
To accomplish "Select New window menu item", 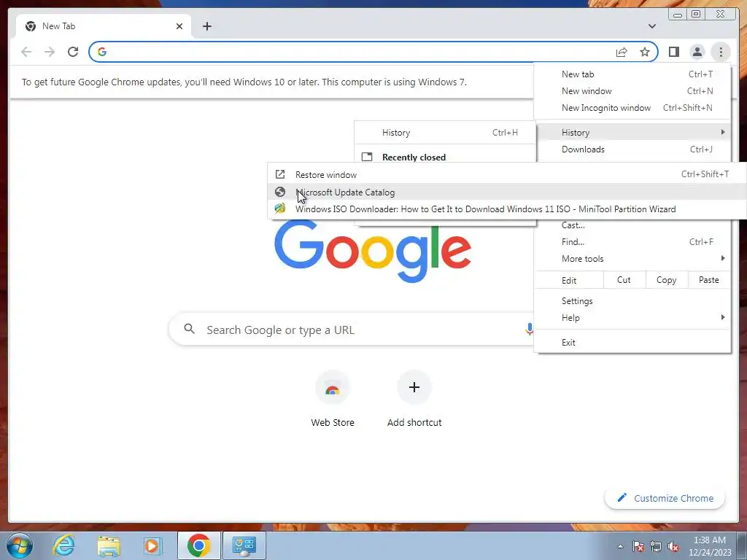I will point(632,91).
